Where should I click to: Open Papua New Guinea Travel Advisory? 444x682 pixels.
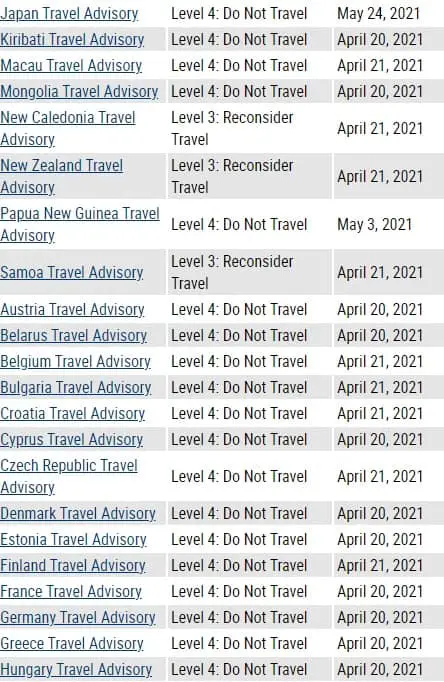(x=80, y=224)
